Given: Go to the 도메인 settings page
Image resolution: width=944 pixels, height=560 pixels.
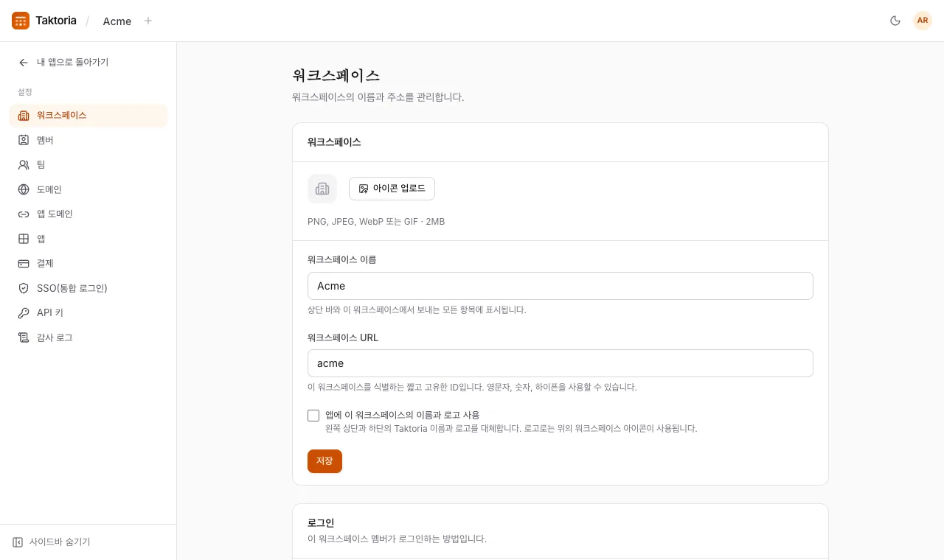Looking at the screenshot, I should 88,189.
